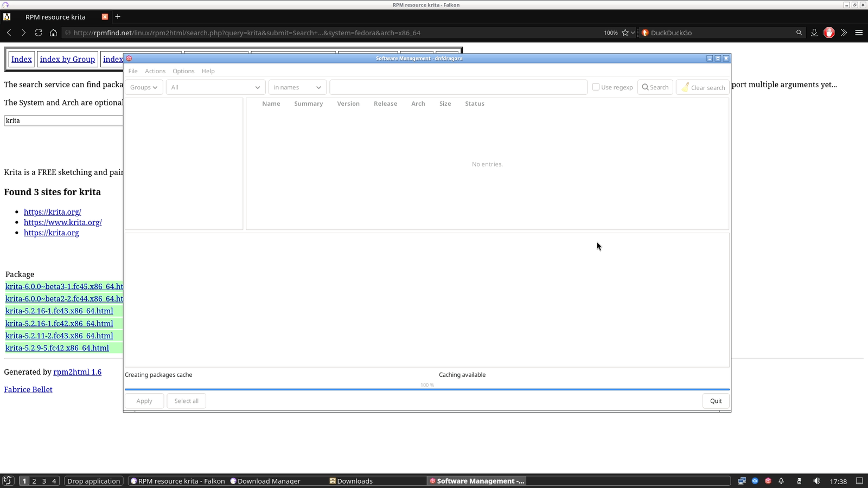The width and height of the screenshot is (868, 488).
Task: Minimize the Software Management window
Action: click(710, 59)
